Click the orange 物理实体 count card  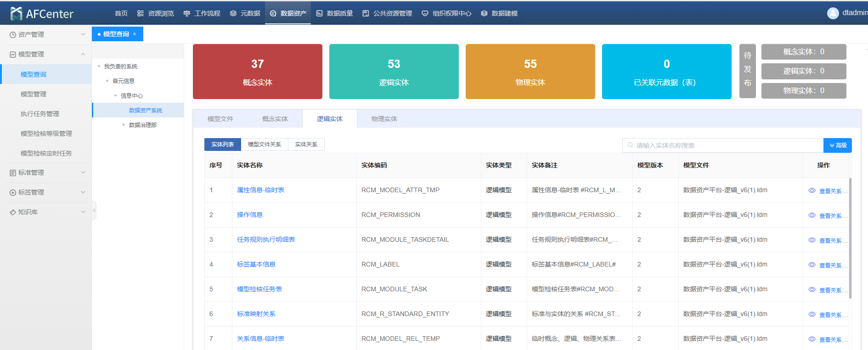pyautogui.click(x=530, y=72)
